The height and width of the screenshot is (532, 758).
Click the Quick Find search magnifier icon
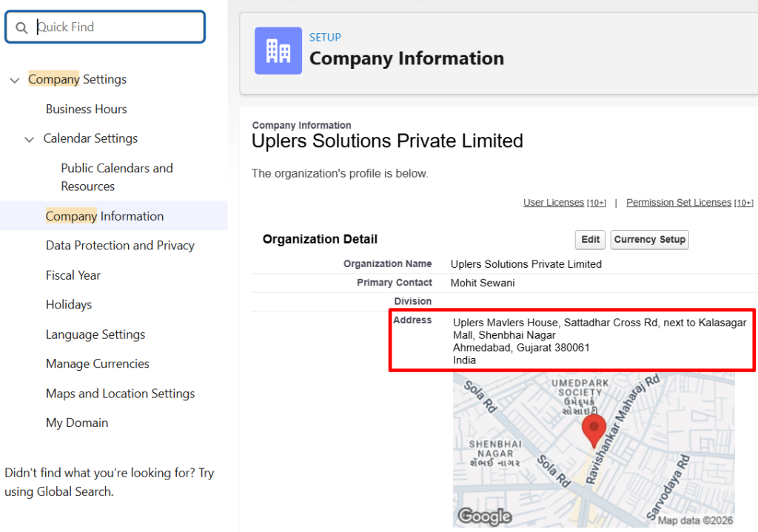point(21,27)
